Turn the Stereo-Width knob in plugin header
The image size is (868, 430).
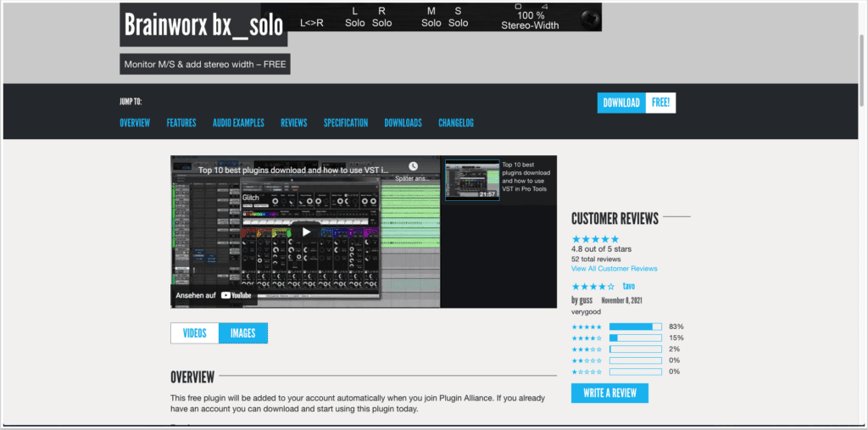[x=588, y=18]
